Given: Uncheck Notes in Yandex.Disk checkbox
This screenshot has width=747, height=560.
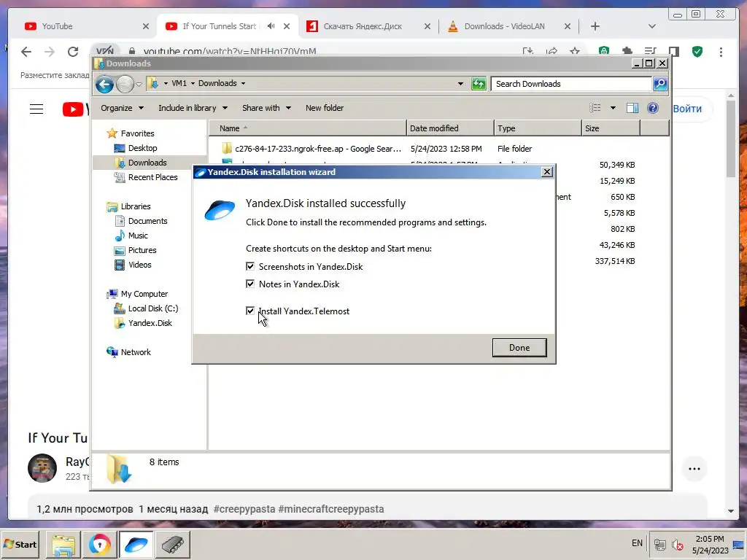Looking at the screenshot, I should pos(250,284).
